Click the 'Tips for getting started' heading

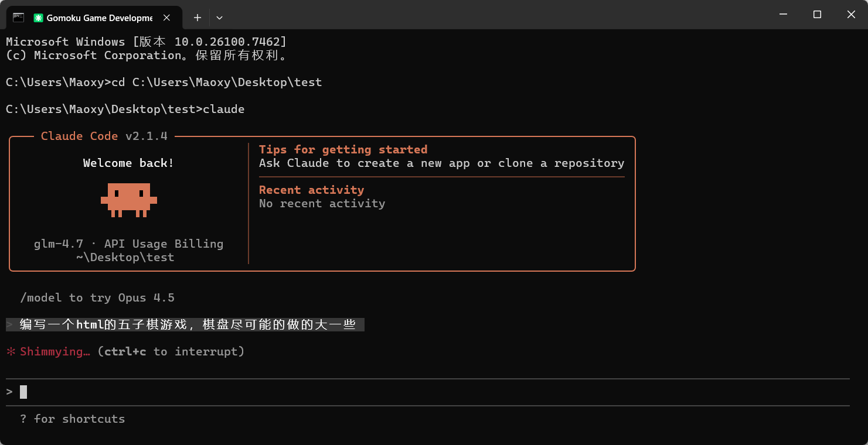click(x=343, y=149)
